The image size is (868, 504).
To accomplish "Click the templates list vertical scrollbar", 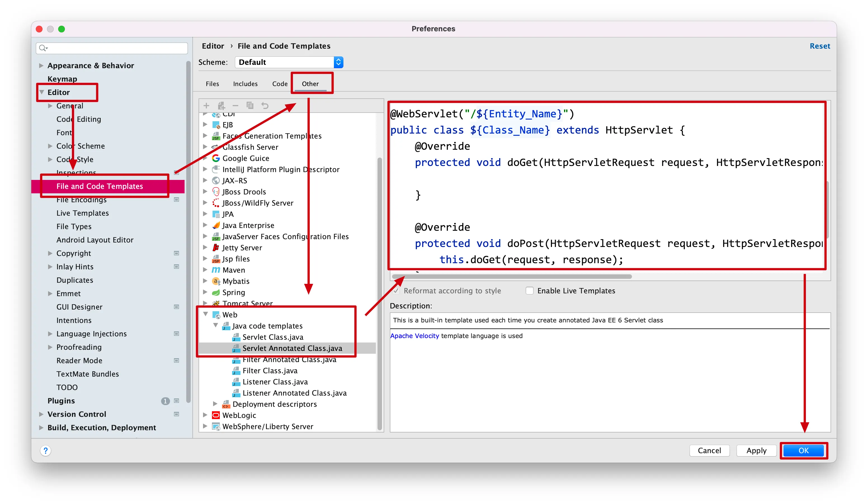I will (379, 293).
